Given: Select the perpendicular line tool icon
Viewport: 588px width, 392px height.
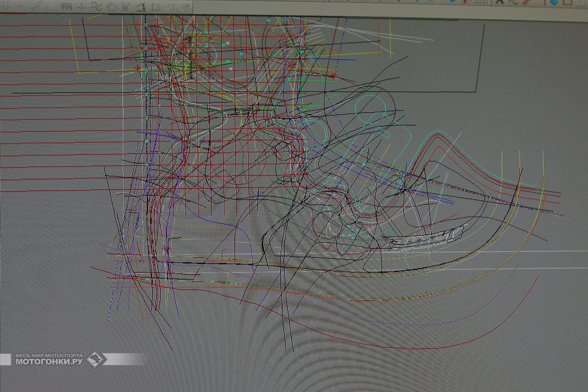Looking at the screenshot, I should pyautogui.click(x=81, y=6).
